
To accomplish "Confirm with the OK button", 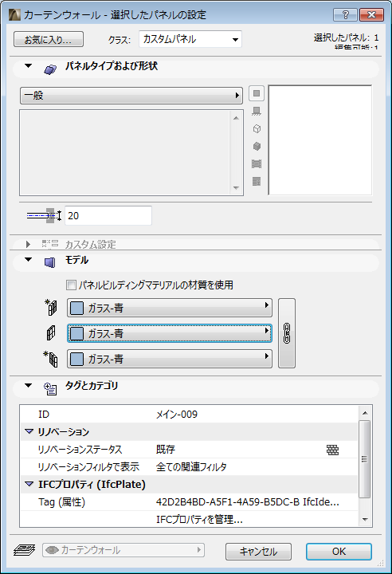I will point(339,552).
